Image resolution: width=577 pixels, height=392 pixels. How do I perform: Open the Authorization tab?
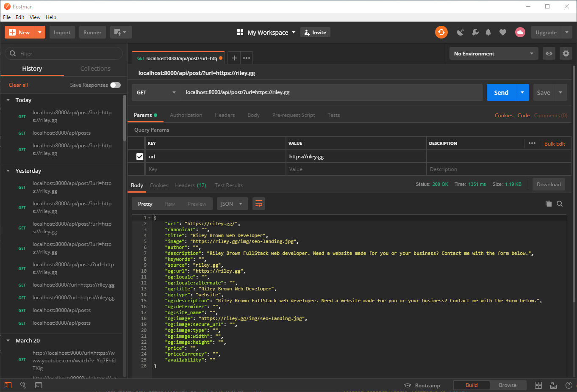pyautogui.click(x=186, y=115)
